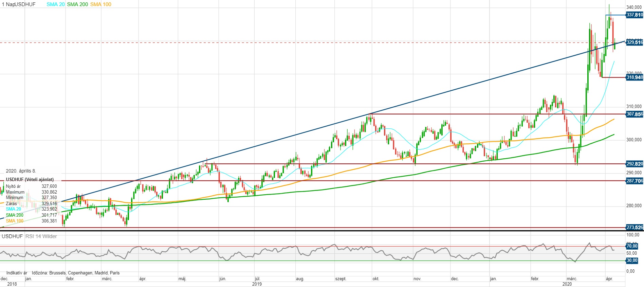Click the SMA 20 value 323,902 in data box

click(x=49, y=209)
